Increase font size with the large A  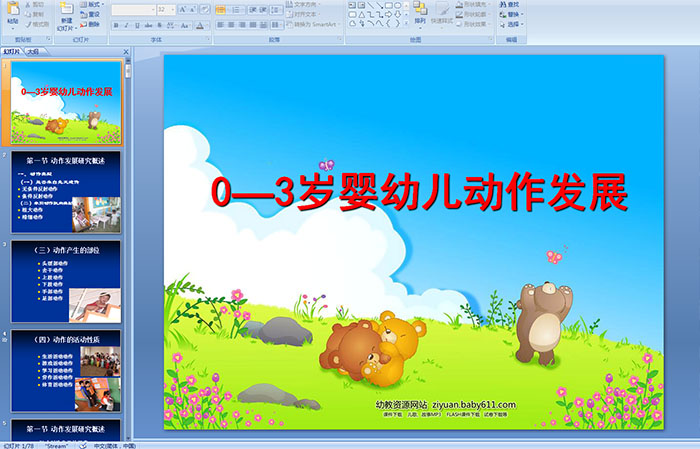pos(183,9)
